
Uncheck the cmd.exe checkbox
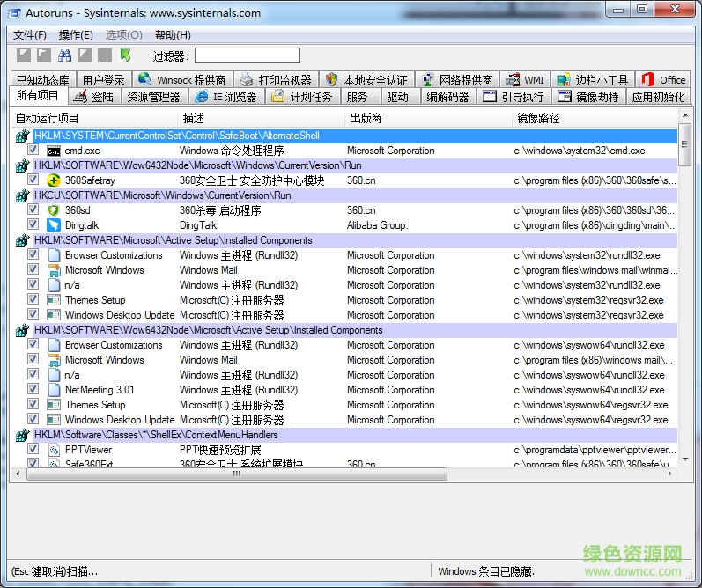point(33,150)
